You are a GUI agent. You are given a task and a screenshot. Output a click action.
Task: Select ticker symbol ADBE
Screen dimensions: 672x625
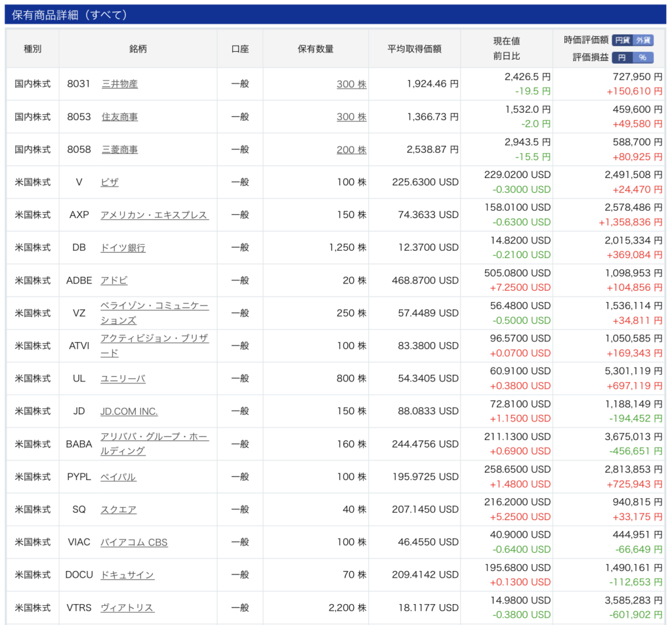point(79,280)
